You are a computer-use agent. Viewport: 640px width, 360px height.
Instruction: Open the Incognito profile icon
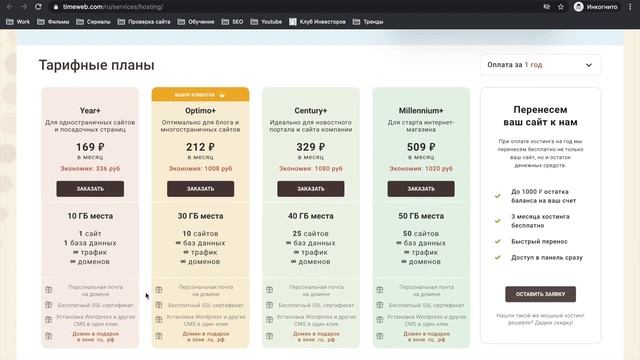[x=578, y=7]
